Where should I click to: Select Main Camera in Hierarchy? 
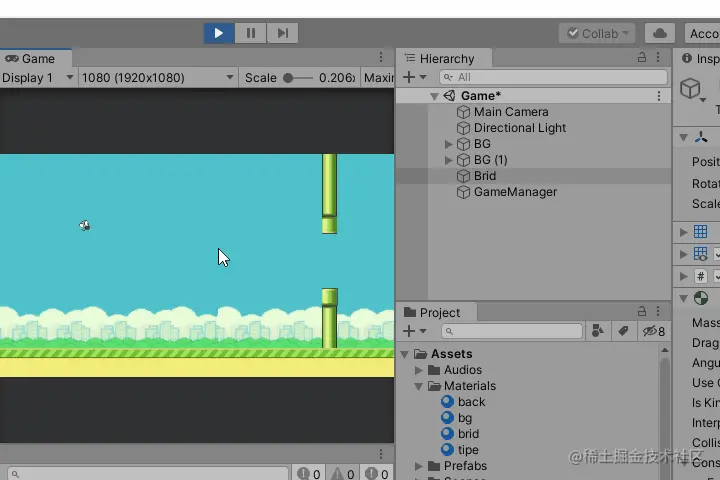click(x=511, y=112)
